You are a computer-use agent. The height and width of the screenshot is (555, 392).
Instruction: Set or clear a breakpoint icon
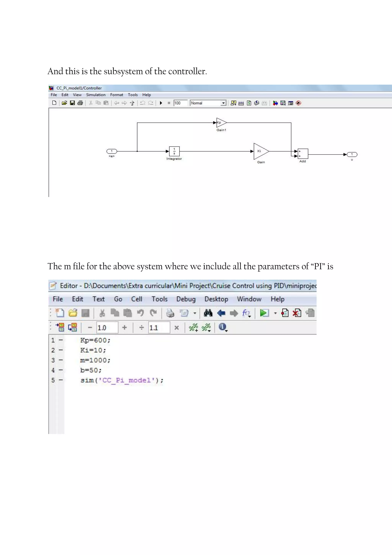click(x=285, y=313)
